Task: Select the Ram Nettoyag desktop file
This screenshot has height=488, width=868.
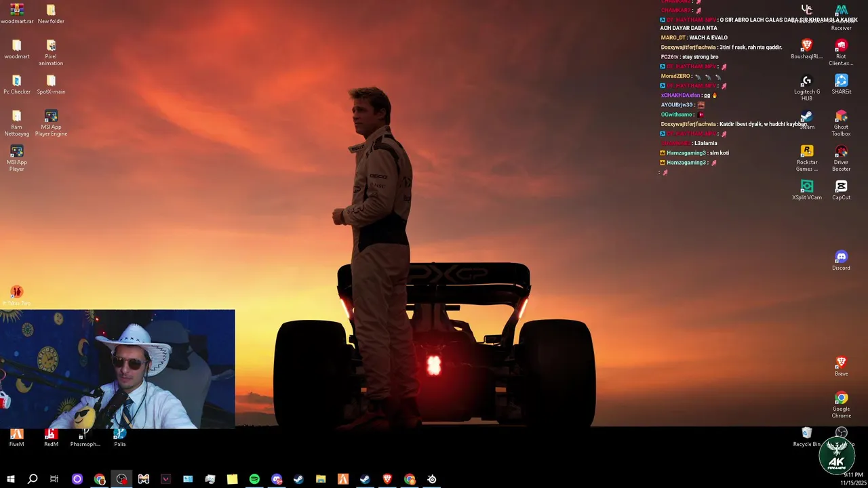Action: tap(17, 123)
